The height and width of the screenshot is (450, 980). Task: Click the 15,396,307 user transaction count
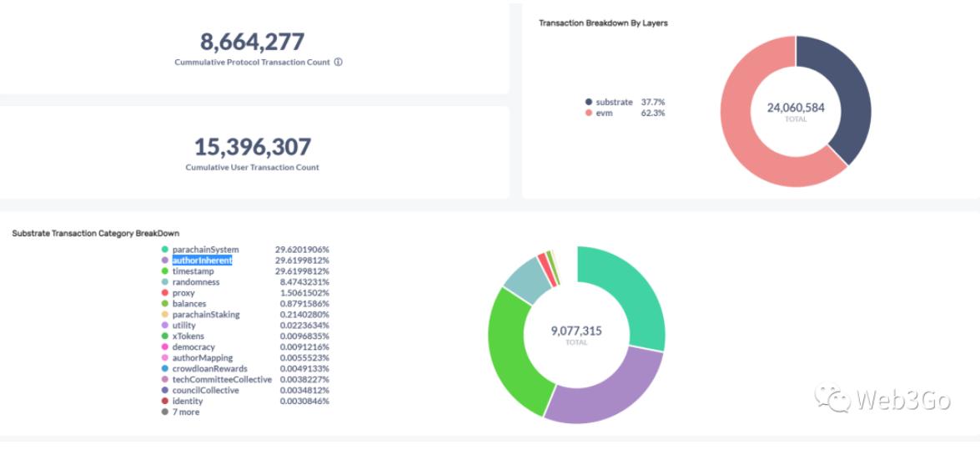252,148
